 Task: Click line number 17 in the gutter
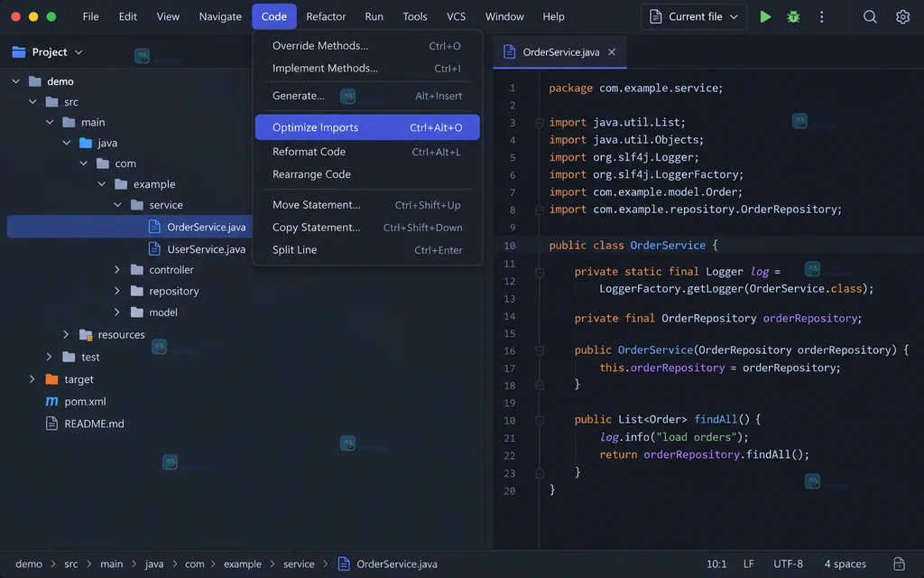pyautogui.click(x=509, y=368)
